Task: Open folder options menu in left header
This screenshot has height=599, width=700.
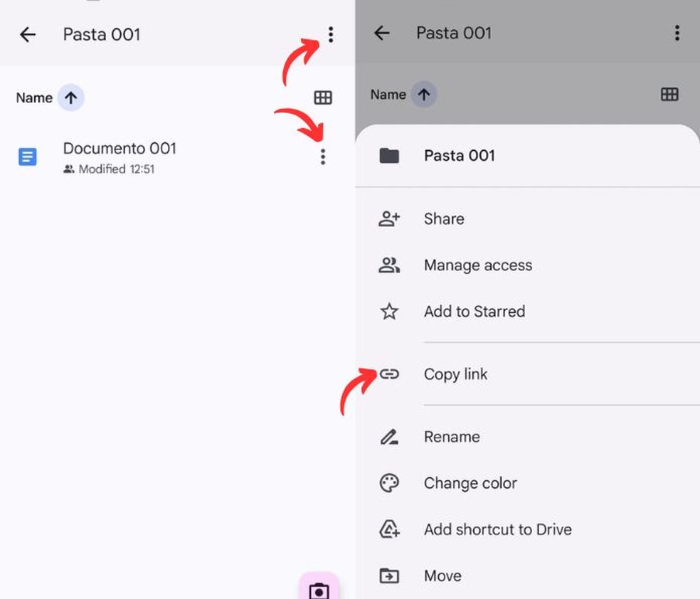Action: pos(330,34)
